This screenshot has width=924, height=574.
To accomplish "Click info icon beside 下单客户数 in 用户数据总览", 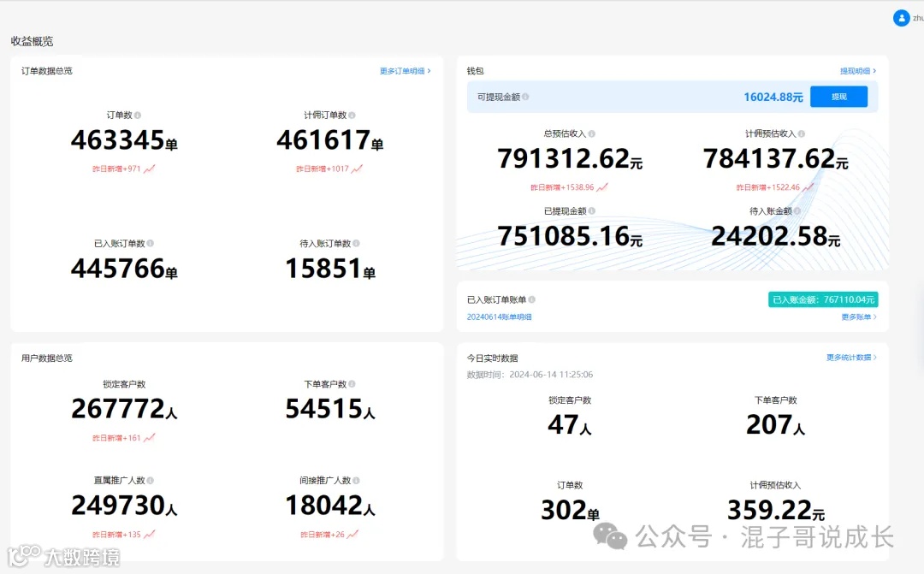I will pyautogui.click(x=352, y=383).
